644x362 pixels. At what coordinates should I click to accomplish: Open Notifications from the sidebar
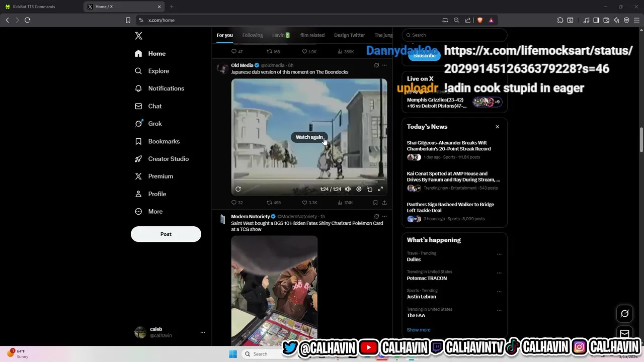[159, 88]
